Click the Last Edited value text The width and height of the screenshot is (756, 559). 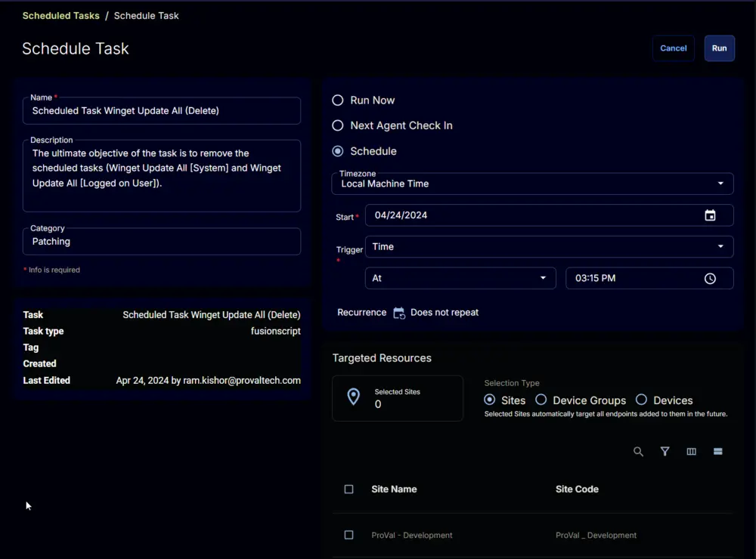tap(209, 380)
